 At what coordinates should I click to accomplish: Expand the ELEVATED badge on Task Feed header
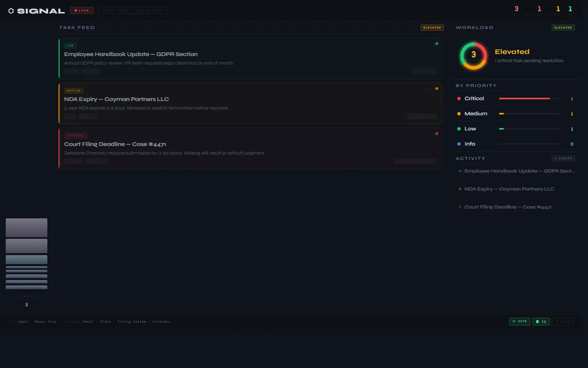tap(432, 27)
